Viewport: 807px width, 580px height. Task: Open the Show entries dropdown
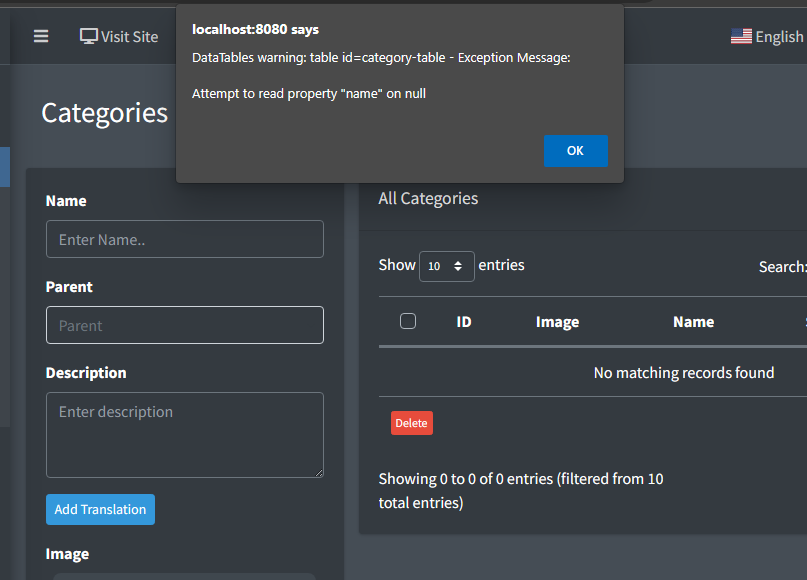(446, 266)
